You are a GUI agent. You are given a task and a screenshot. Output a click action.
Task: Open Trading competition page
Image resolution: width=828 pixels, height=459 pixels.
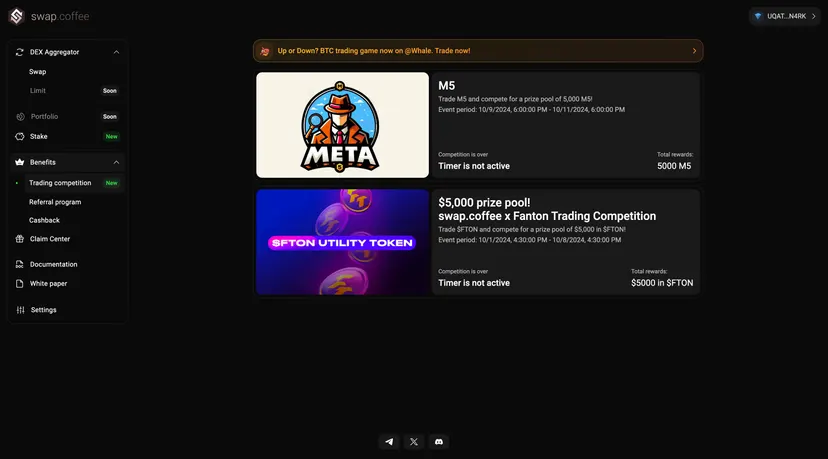(x=60, y=183)
